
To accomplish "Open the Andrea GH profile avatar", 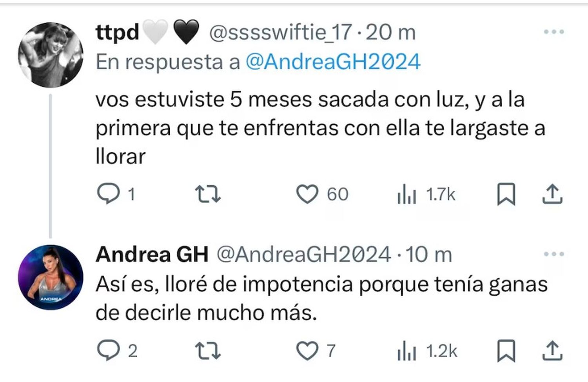I will [x=51, y=277].
